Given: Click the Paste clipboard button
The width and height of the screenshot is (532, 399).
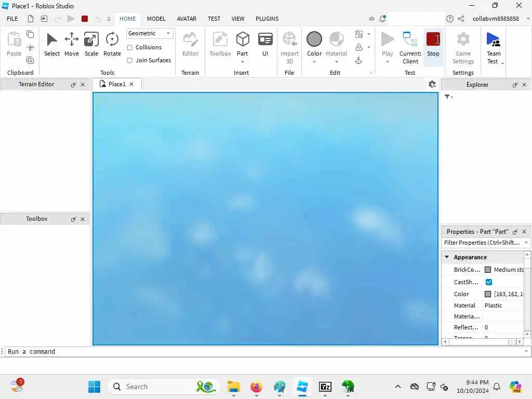Looking at the screenshot, I should (x=14, y=44).
